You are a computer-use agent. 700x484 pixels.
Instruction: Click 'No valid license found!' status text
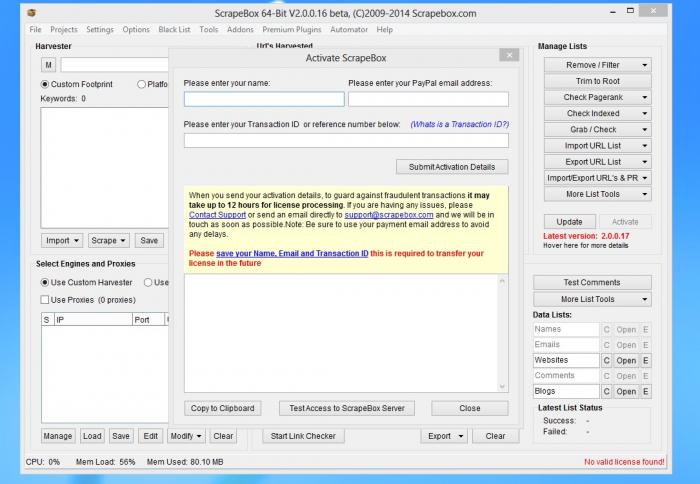624,462
